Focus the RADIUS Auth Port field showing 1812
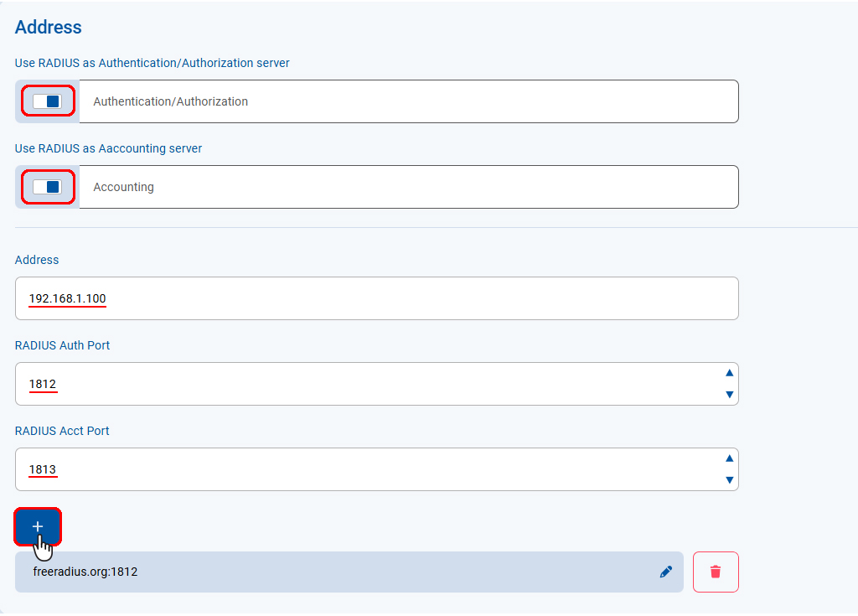Viewport: 858px width, 616px height. [x=369, y=384]
